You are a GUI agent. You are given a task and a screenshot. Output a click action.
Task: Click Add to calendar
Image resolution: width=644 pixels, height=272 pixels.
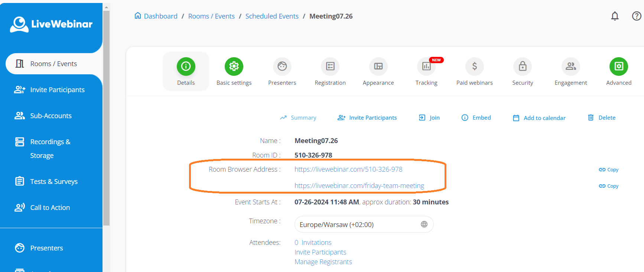539,118
